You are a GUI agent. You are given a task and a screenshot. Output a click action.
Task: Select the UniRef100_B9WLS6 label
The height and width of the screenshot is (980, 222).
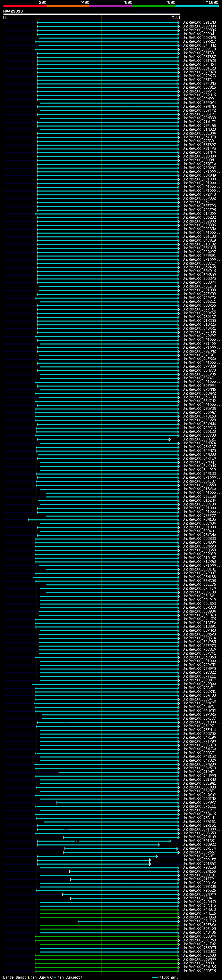(199, 967)
